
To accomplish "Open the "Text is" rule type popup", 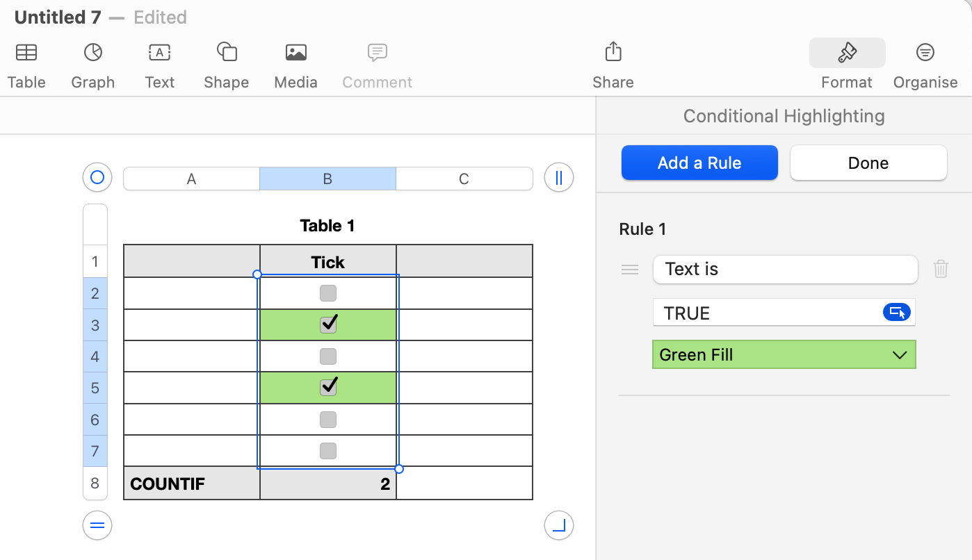I will pos(785,270).
